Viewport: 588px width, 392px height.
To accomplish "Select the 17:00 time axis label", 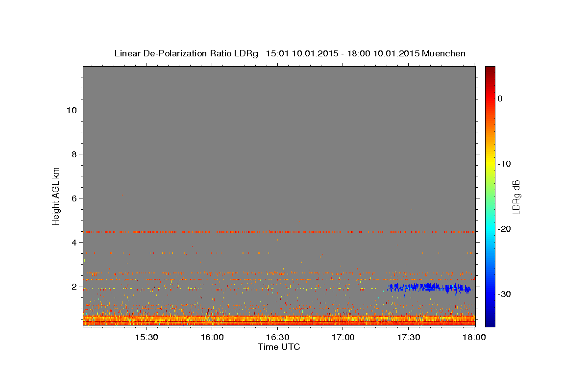I will point(343,338).
